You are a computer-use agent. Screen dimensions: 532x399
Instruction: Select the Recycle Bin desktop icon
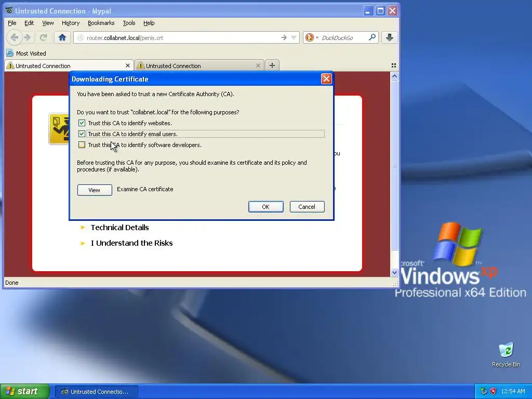click(506, 355)
